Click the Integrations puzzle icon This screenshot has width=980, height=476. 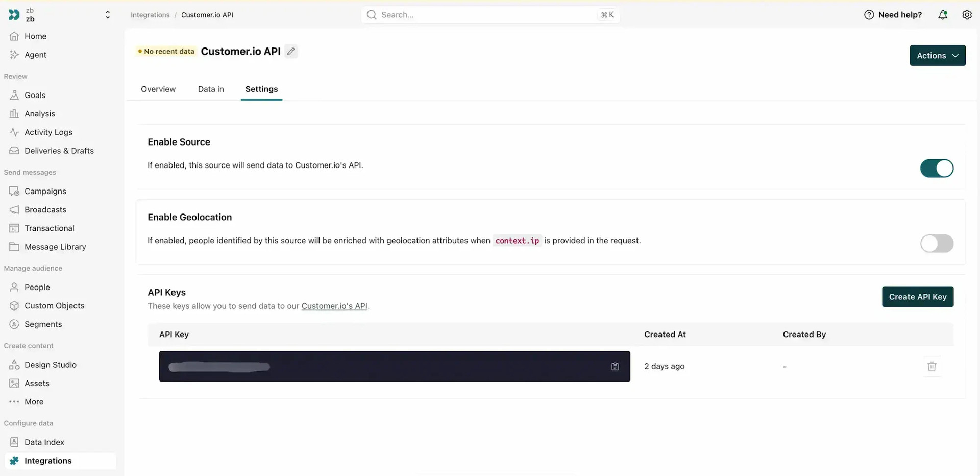tap(14, 461)
